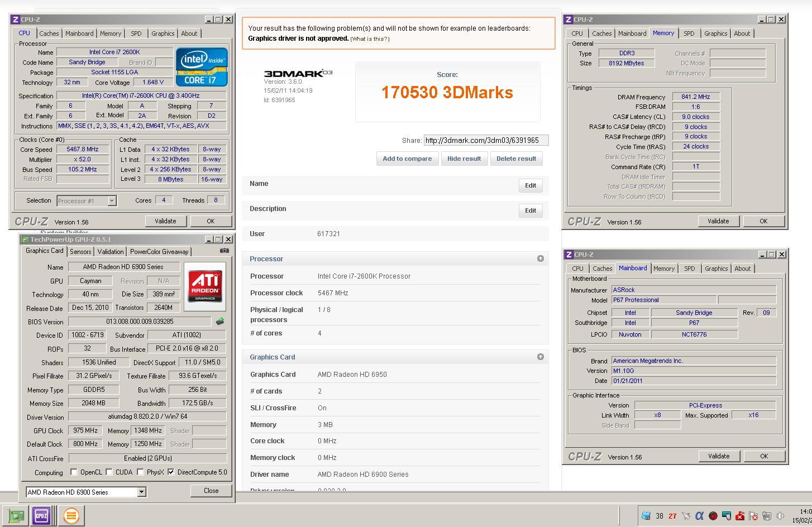812x527 pixels.
Task: Click the Hide result button
Action: pos(464,159)
